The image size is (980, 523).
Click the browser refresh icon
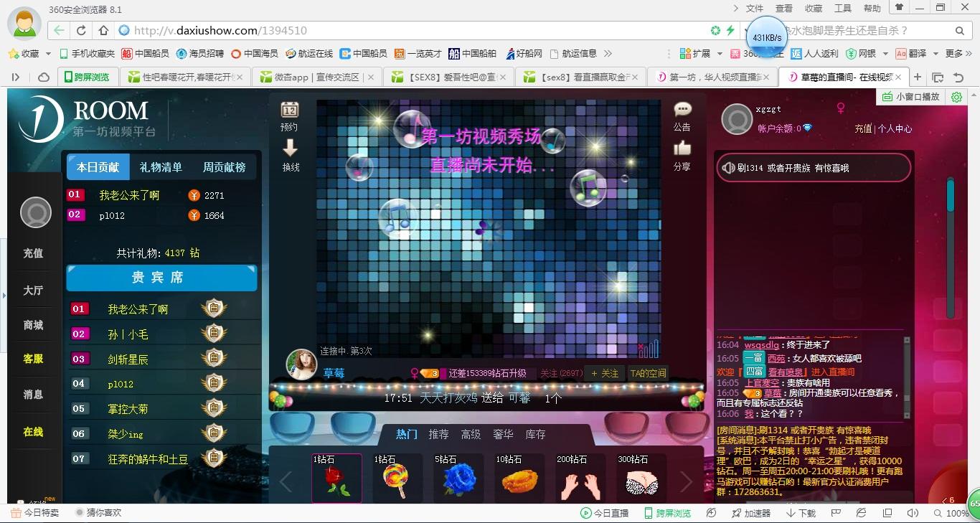pos(82,30)
